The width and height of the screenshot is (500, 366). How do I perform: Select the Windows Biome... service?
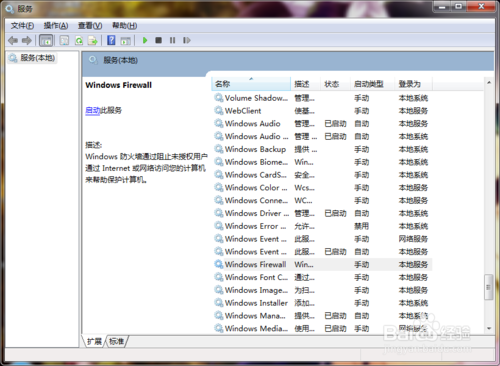click(x=322, y=162)
